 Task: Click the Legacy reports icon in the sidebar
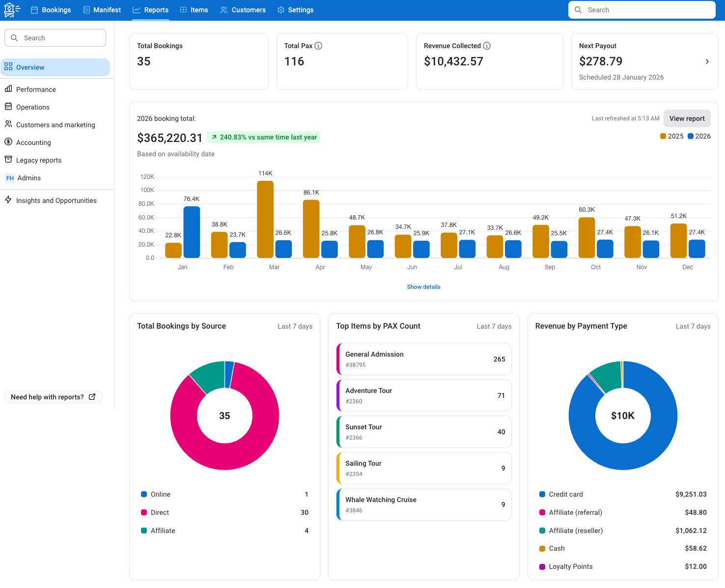9,160
